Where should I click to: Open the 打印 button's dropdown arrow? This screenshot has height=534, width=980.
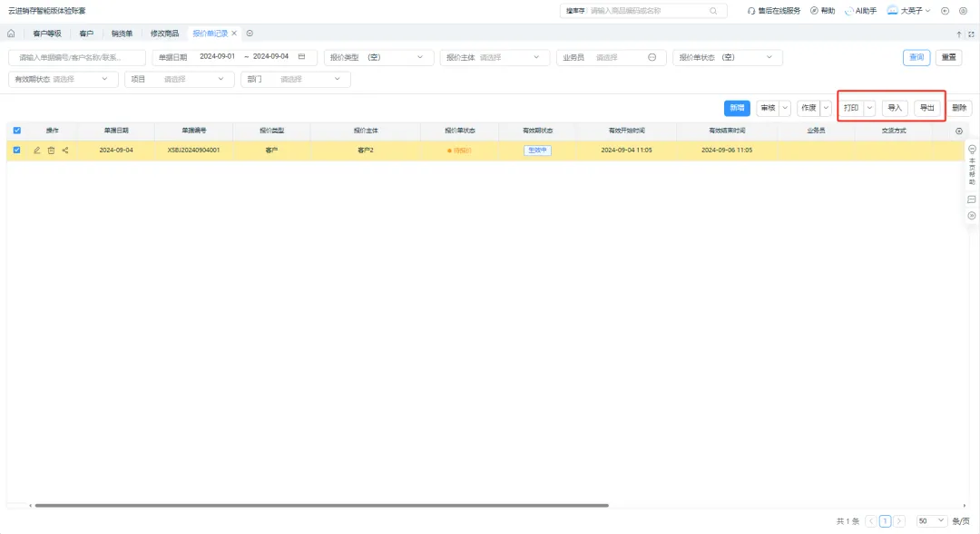pyautogui.click(x=869, y=108)
